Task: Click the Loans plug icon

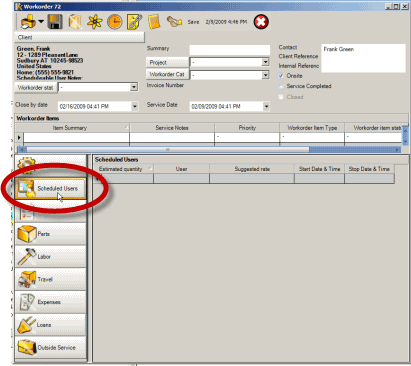Action: (x=26, y=325)
